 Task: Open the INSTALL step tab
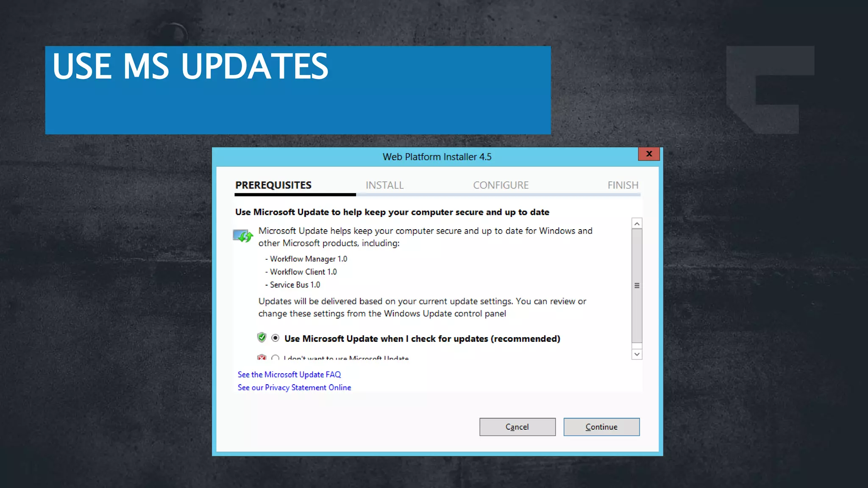[x=384, y=185]
